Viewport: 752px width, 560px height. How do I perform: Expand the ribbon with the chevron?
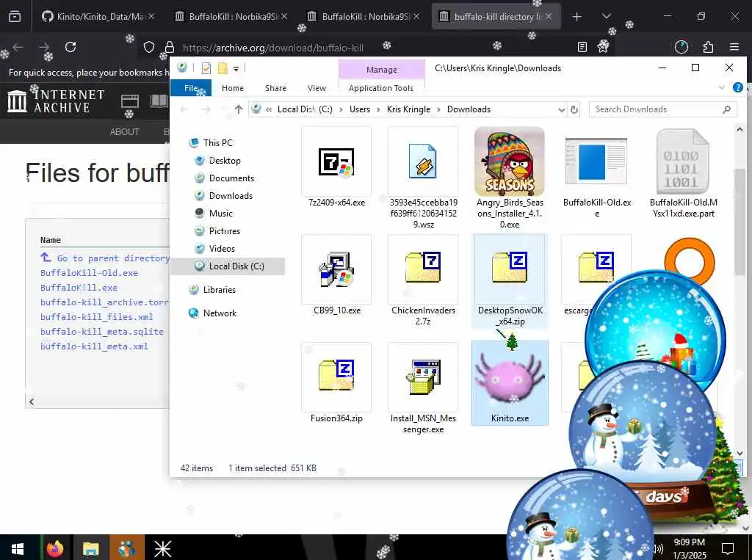click(x=722, y=87)
